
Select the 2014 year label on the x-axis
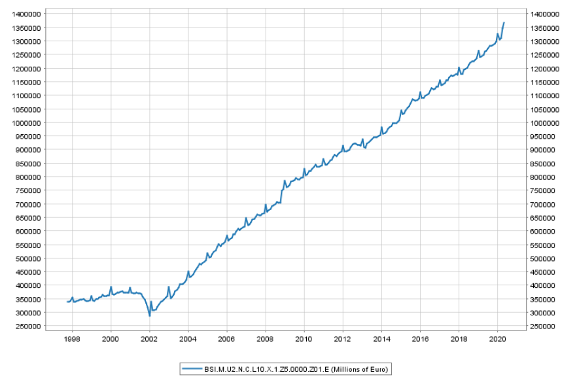[381, 339]
